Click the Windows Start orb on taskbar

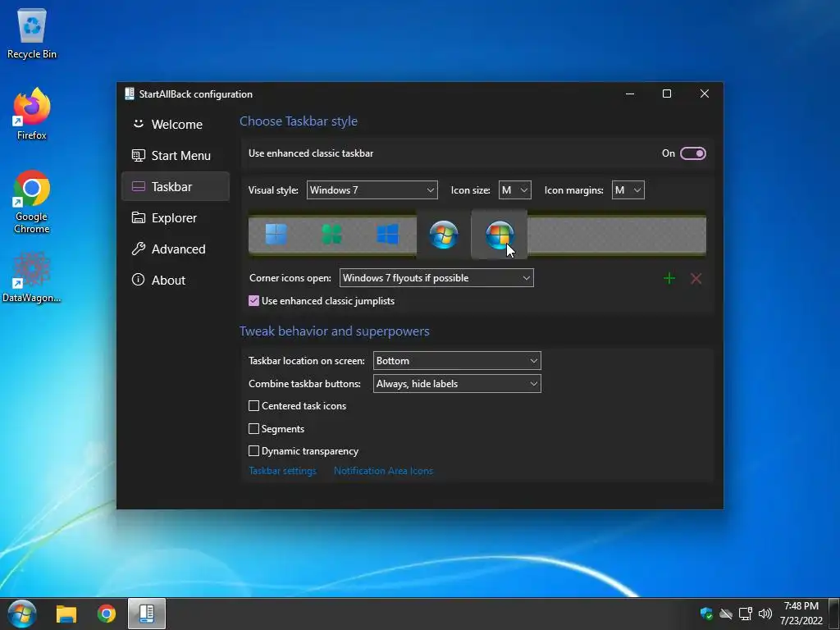22,614
